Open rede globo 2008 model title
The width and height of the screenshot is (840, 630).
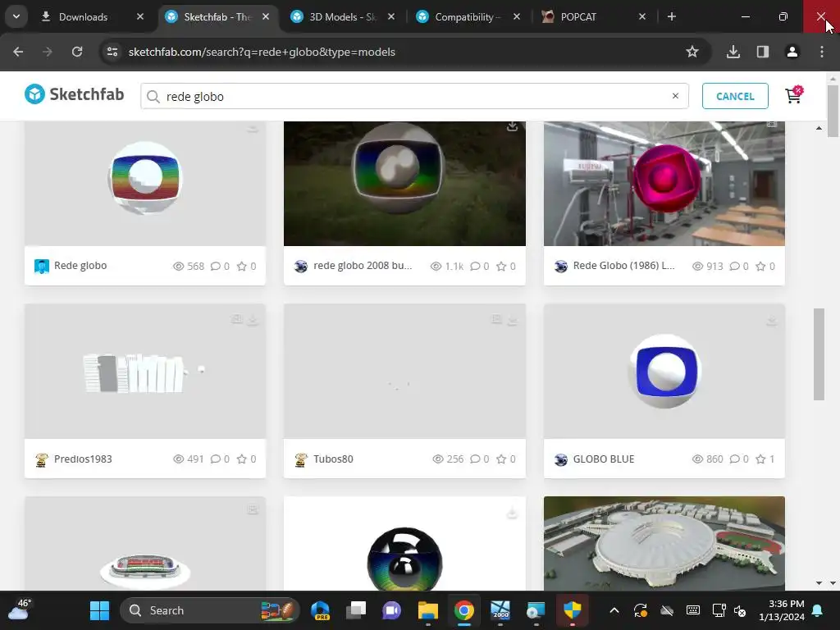363,266
